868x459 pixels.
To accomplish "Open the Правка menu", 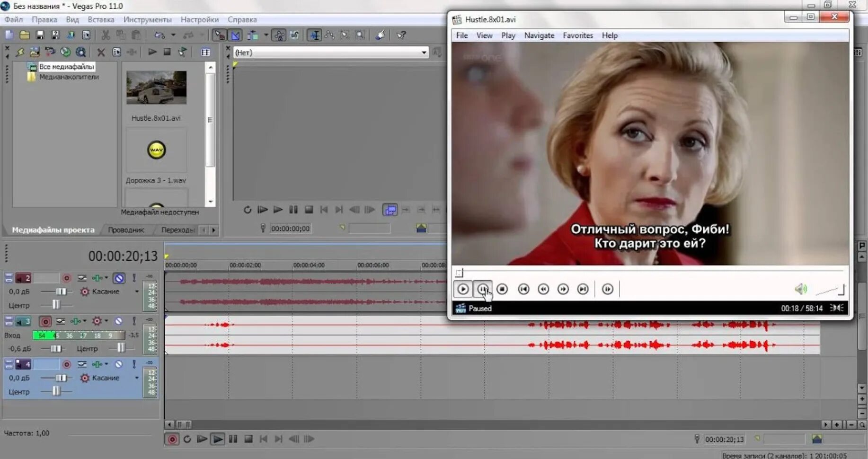I will 44,19.
